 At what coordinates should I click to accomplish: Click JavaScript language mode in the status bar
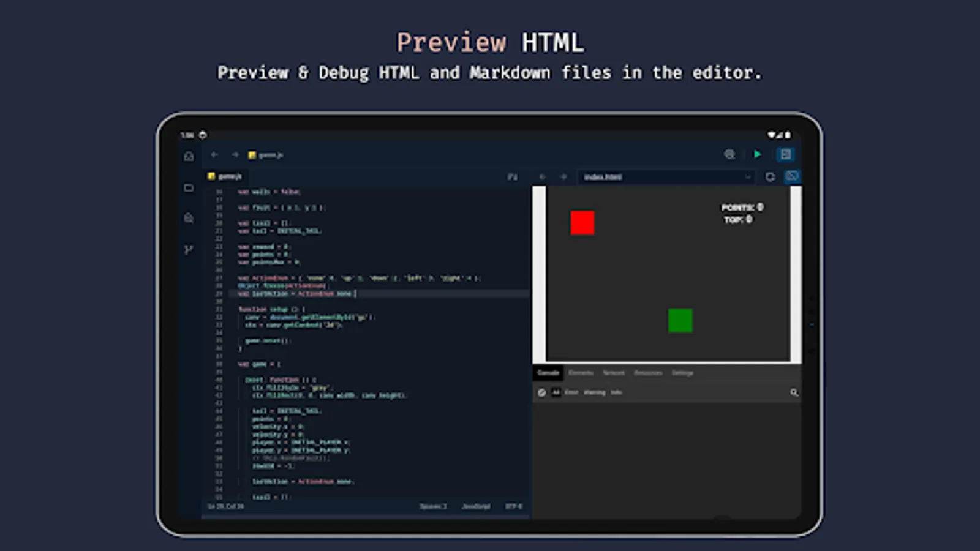coord(477,506)
